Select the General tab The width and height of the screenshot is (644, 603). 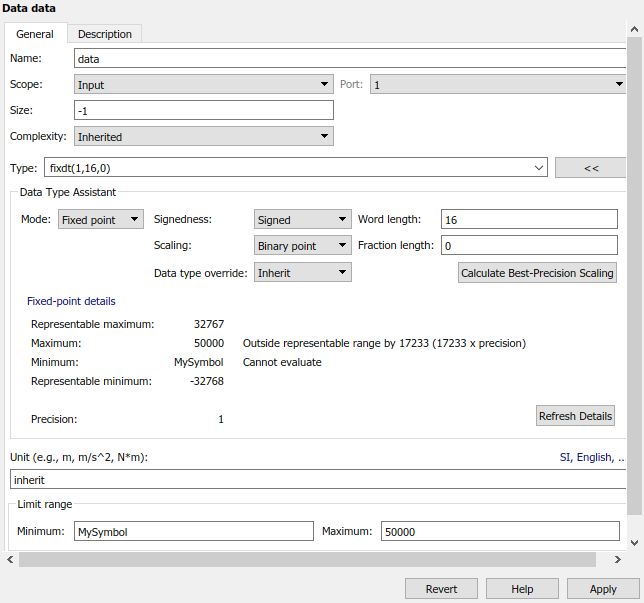point(35,34)
